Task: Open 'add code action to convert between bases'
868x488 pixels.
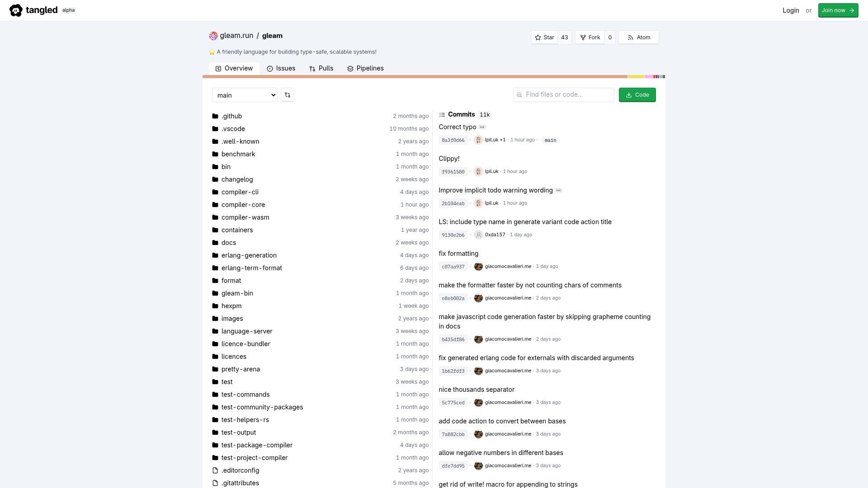Action: [502, 421]
